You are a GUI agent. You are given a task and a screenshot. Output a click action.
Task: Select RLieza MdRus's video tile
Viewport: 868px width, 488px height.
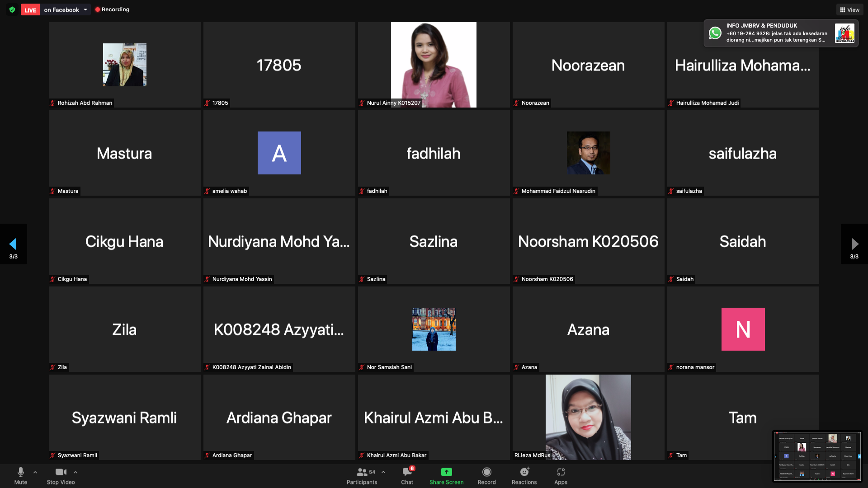[588, 417]
